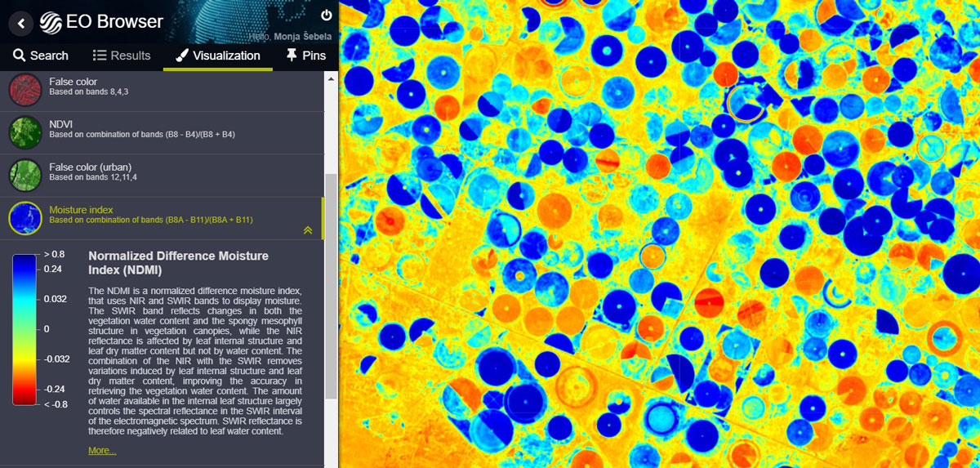980x468 pixels.
Task: Choose the NDVI layer label
Action: tap(61, 124)
